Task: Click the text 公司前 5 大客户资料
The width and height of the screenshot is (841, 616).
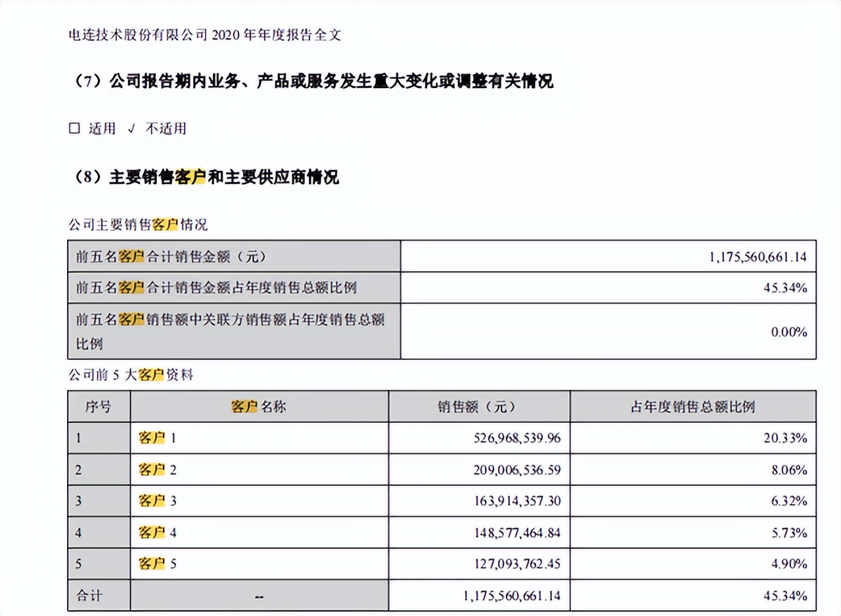Action: click(x=131, y=376)
